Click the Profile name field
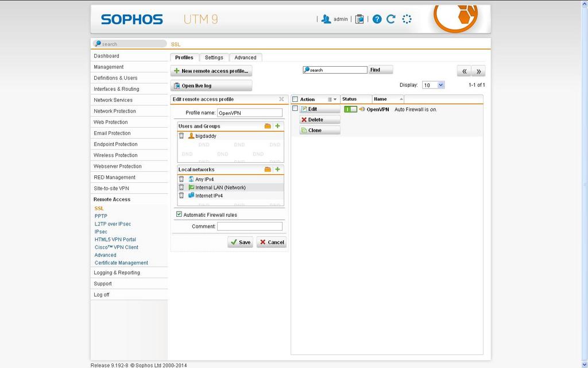The height and width of the screenshot is (368, 588). (250, 113)
